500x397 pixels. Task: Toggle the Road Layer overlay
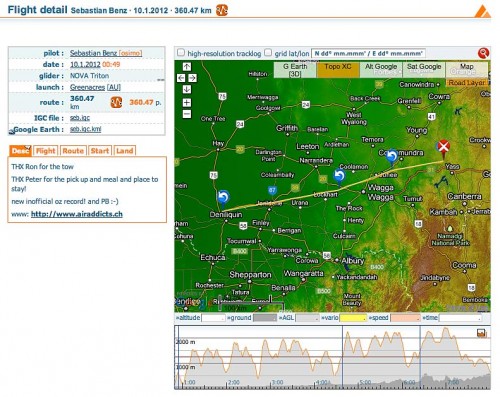(x=467, y=83)
